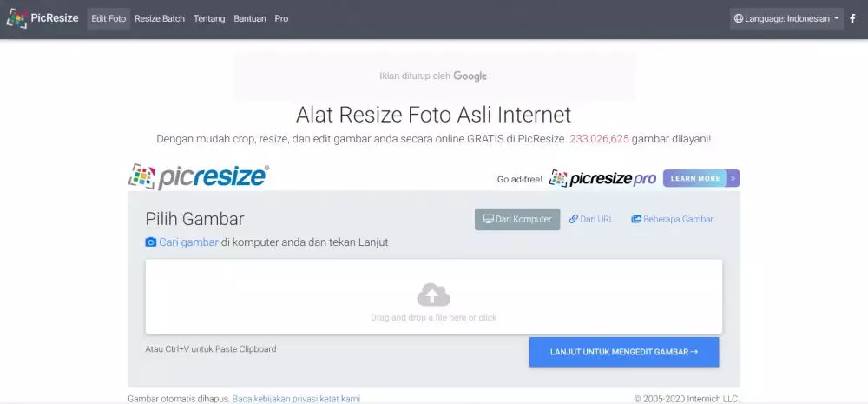Click the Learn More button

(695, 178)
